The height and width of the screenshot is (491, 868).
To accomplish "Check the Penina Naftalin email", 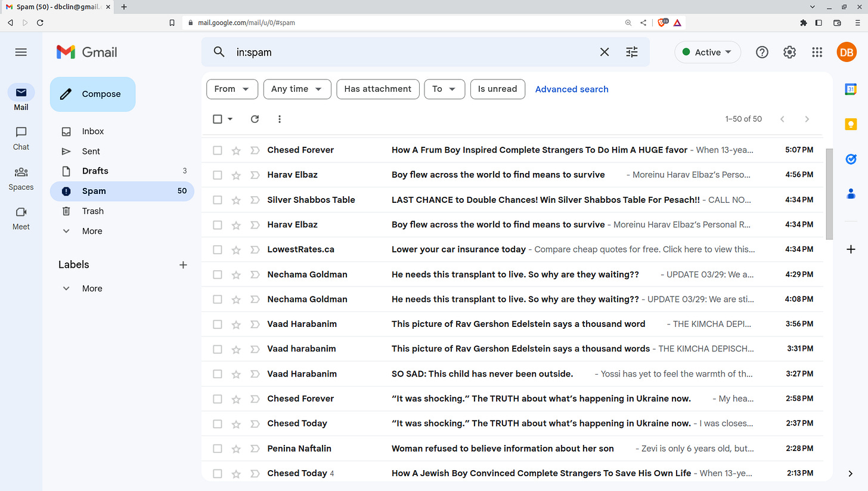I will click(218, 449).
